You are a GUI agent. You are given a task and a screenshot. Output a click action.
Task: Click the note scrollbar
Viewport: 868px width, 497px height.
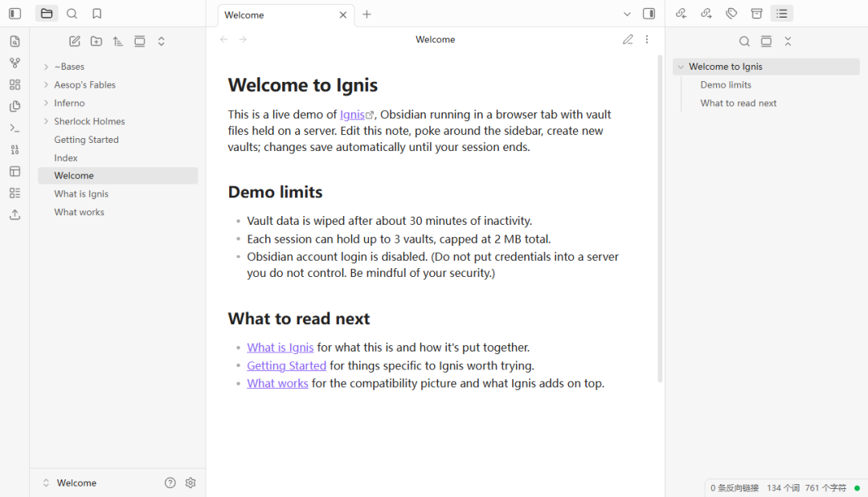pyautogui.click(x=660, y=218)
